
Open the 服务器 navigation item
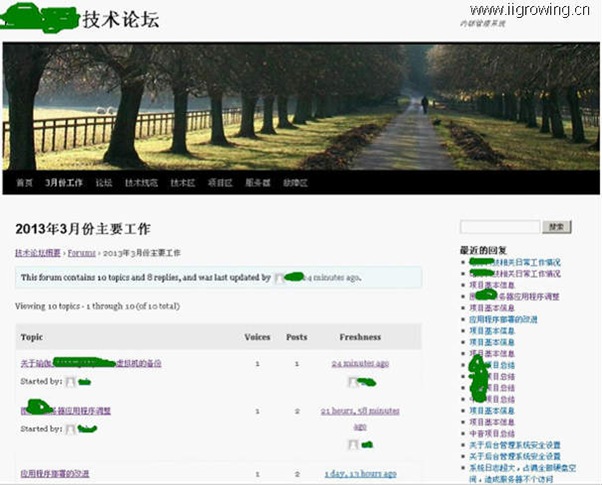tap(258, 183)
